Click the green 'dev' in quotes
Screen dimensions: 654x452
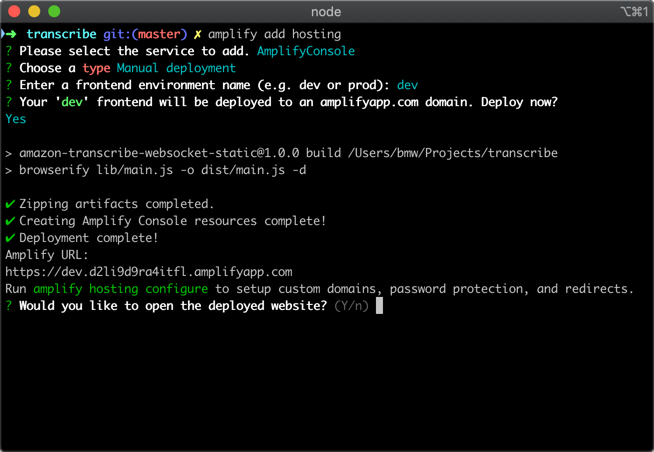(72, 102)
